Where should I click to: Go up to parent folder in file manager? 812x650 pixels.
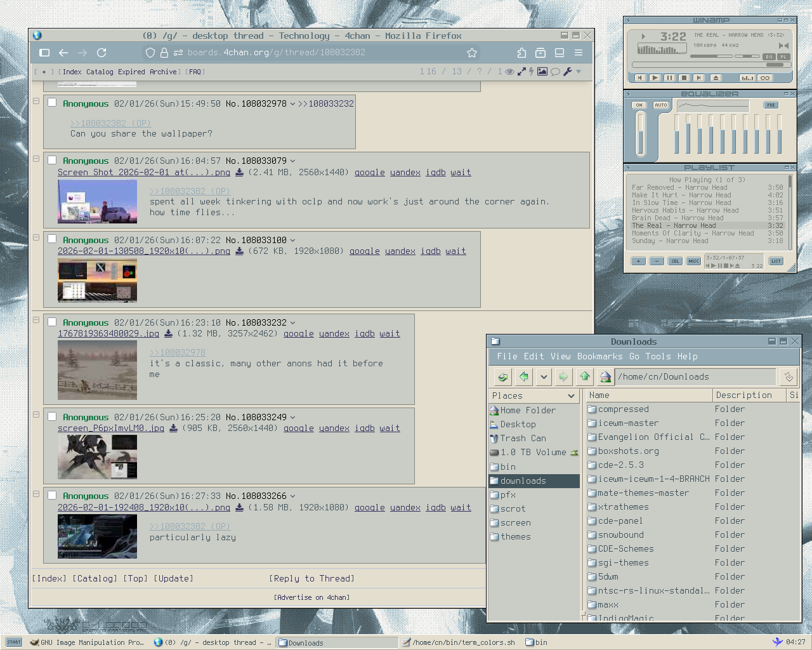(585, 377)
